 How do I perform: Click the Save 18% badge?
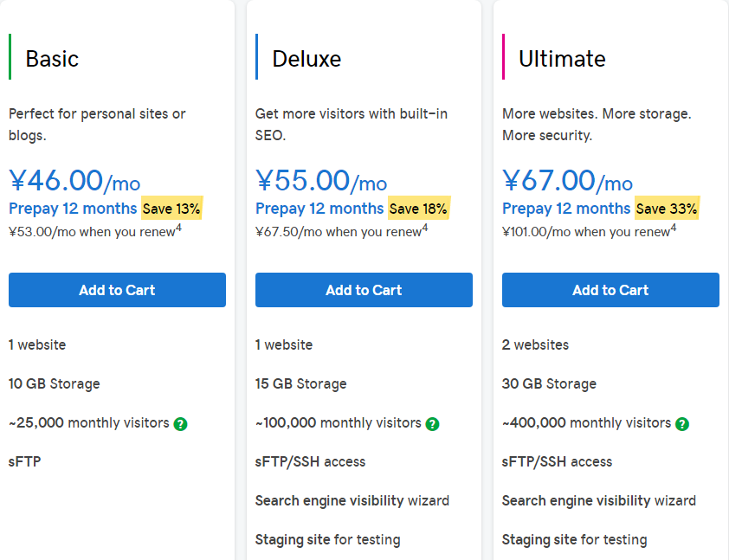tap(418, 209)
